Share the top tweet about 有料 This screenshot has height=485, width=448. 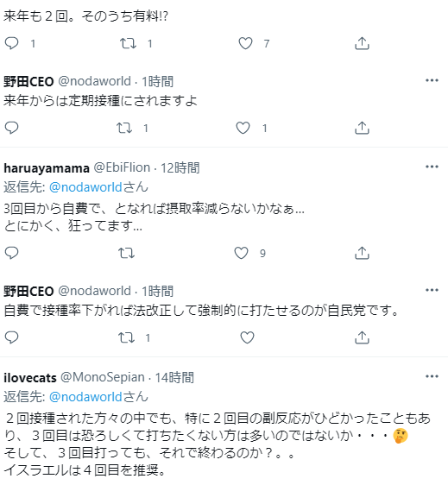click(362, 43)
